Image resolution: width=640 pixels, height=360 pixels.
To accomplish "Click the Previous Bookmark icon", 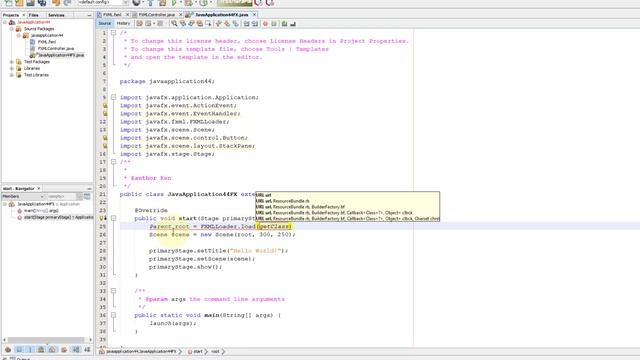I will tap(218, 24).
